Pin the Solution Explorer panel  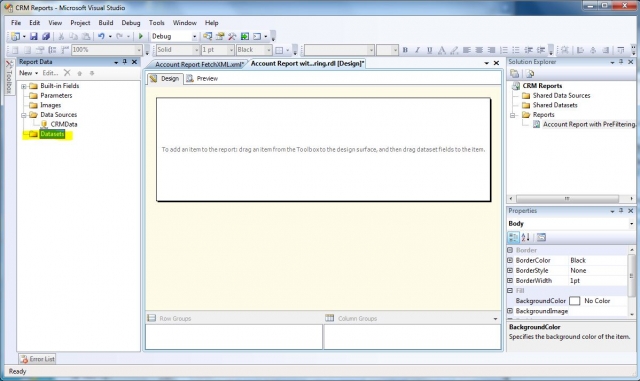point(621,62)
